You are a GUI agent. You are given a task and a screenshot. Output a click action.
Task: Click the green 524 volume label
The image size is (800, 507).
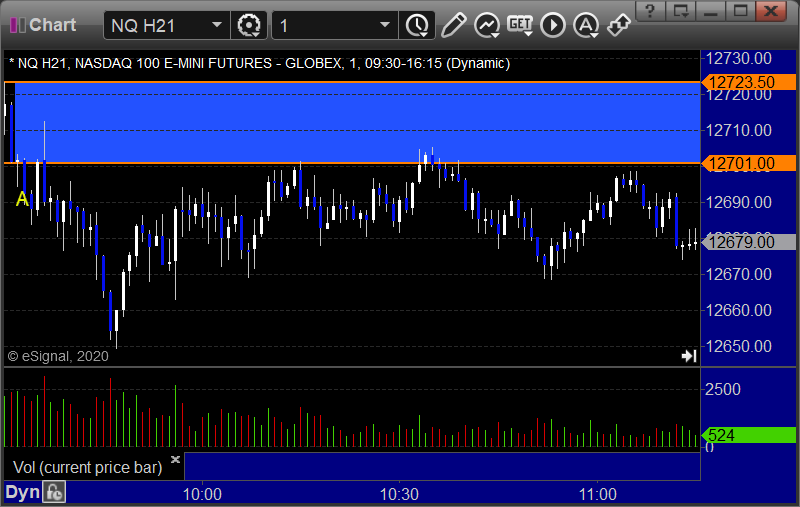point(748,435)
